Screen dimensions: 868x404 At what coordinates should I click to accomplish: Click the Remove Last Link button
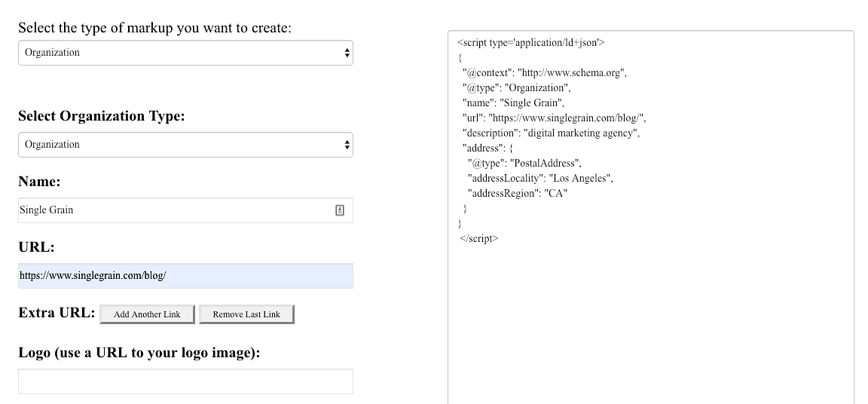[246, 314]
